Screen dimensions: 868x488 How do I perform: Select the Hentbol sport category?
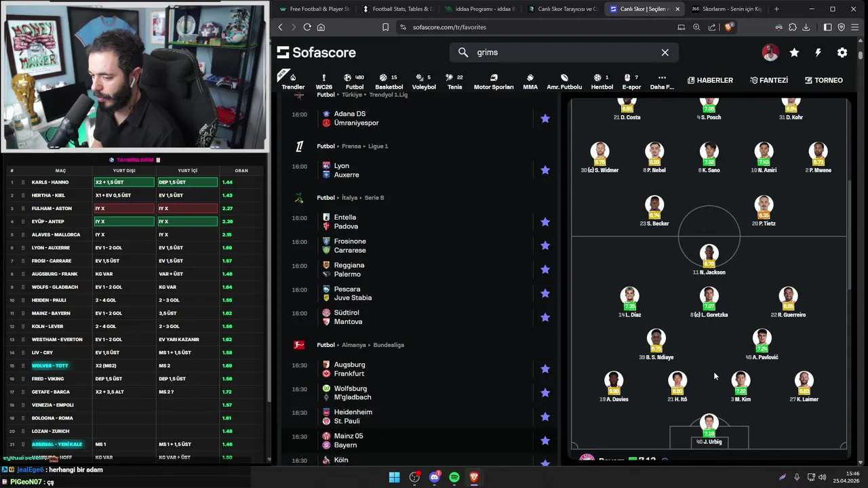(601, 81)
